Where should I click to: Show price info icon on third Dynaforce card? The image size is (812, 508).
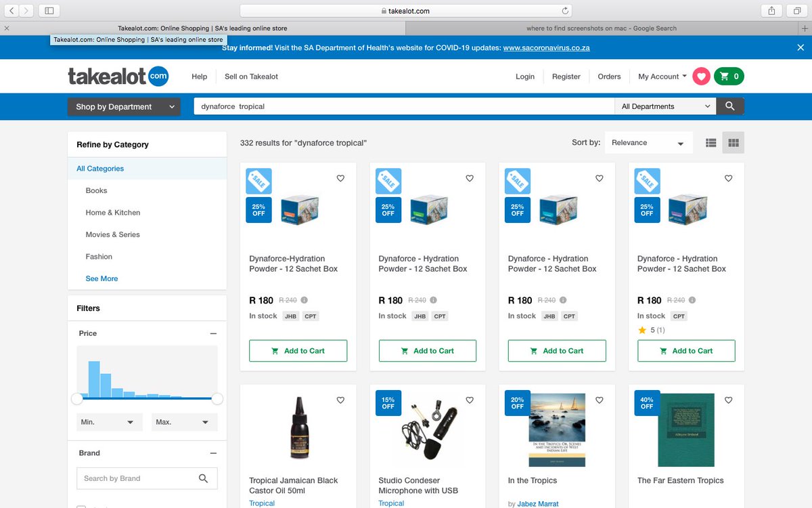pyautogui.click(x=563, y=300)
